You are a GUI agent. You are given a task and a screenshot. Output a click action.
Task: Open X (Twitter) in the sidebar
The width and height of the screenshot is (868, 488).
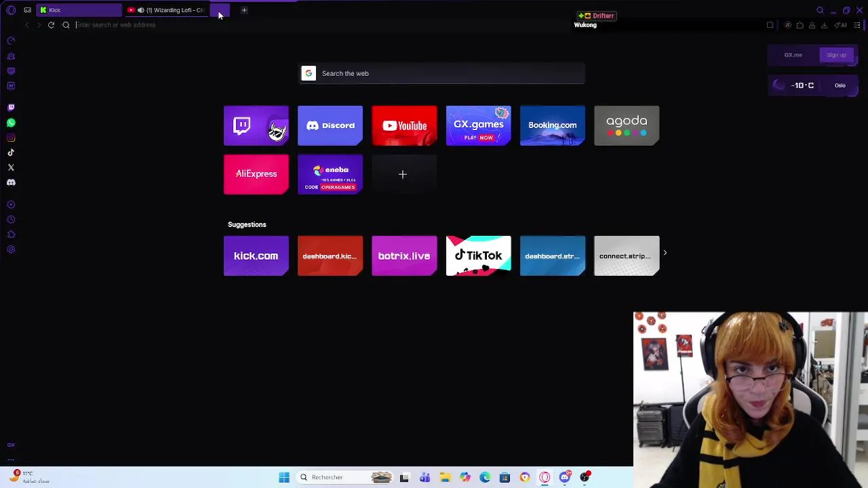11,167
